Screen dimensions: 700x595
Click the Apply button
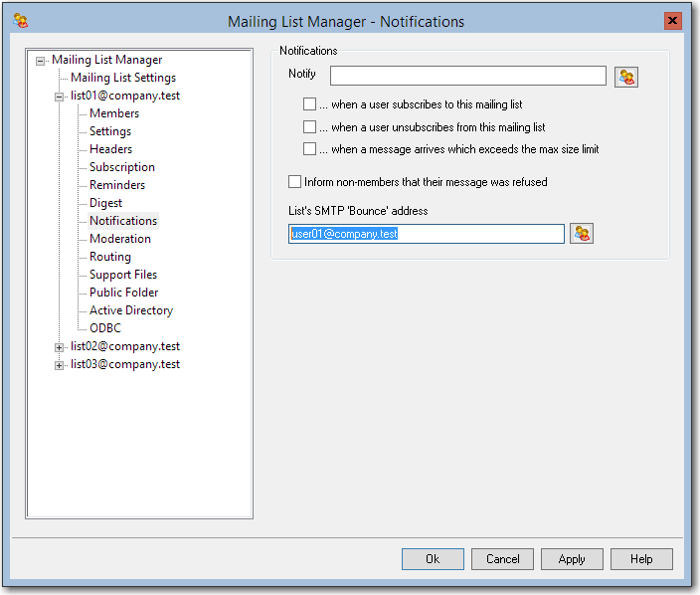point(572,559)
